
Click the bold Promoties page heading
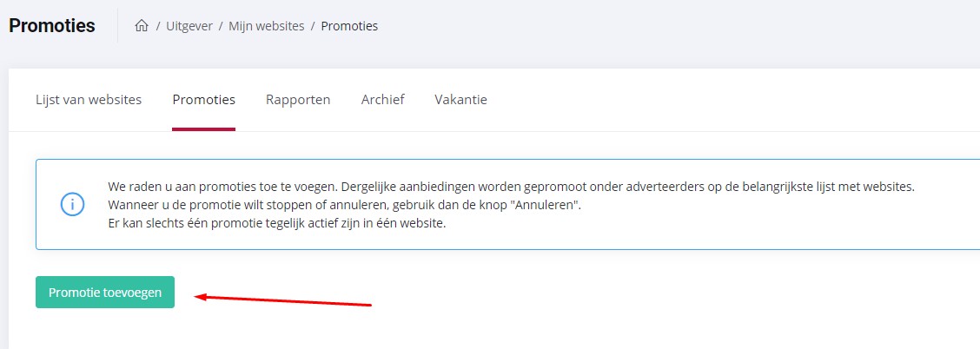pyautogui.click(x=52, y=26)
